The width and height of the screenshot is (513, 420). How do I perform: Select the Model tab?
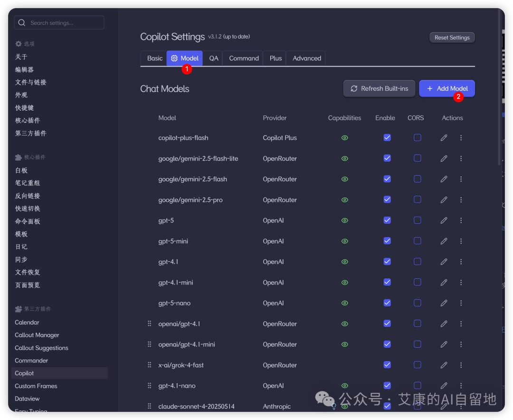(184, 58)
